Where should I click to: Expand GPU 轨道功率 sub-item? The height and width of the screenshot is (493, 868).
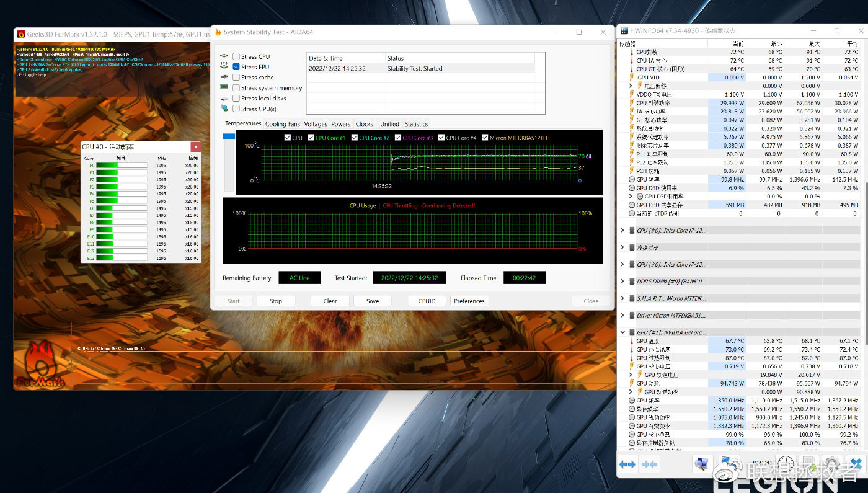pyautogui.click(x=631, y=392)
